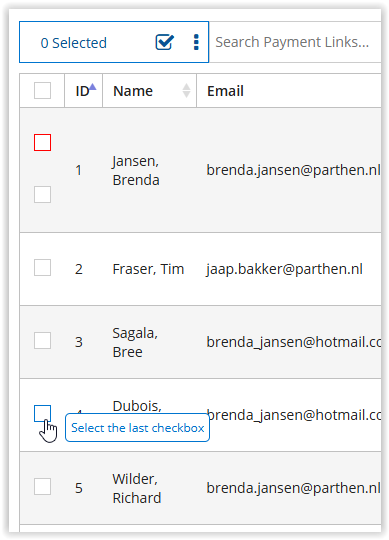Select the checkbox for Wilder, Richard
Screen dimensions: 389x540
(x=42, y=486)
